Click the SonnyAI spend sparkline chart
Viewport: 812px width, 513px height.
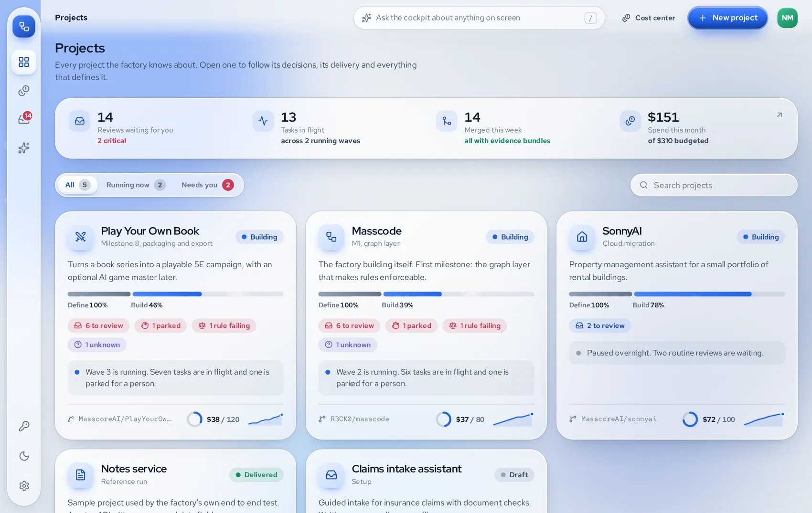click(x=764, y=419)
